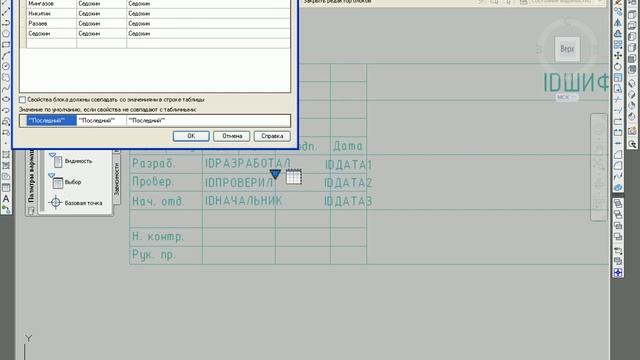Click the Table tool in Draw toolbar
Screen dimensions: 640x360
click(6, 187)
